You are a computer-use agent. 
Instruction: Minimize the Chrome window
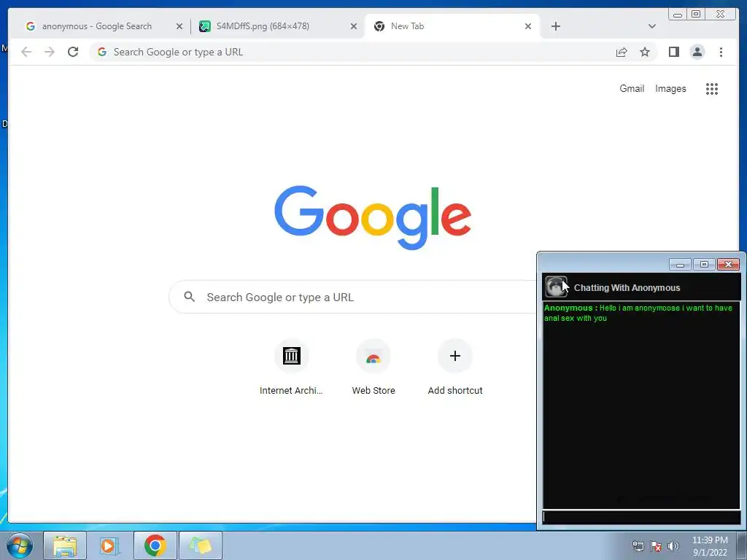point(677,14)
